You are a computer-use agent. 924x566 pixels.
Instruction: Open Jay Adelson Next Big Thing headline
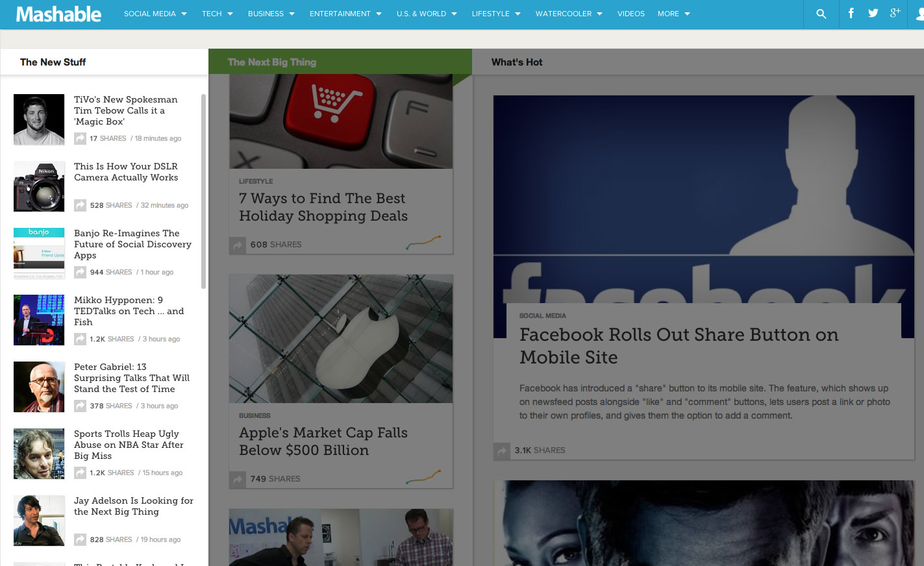[134, 506]
